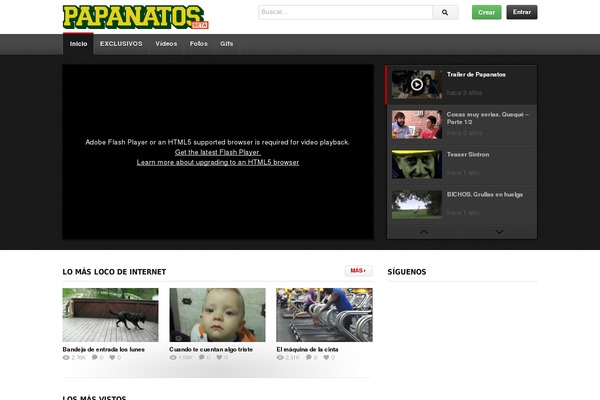Open Learn more about upgrading to HTML5 browser link
Screen dimensions: 600x400
point(218,162)
